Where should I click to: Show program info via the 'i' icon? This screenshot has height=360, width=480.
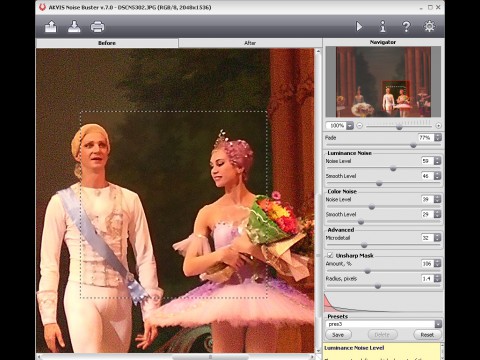click(x=383, y=26)
